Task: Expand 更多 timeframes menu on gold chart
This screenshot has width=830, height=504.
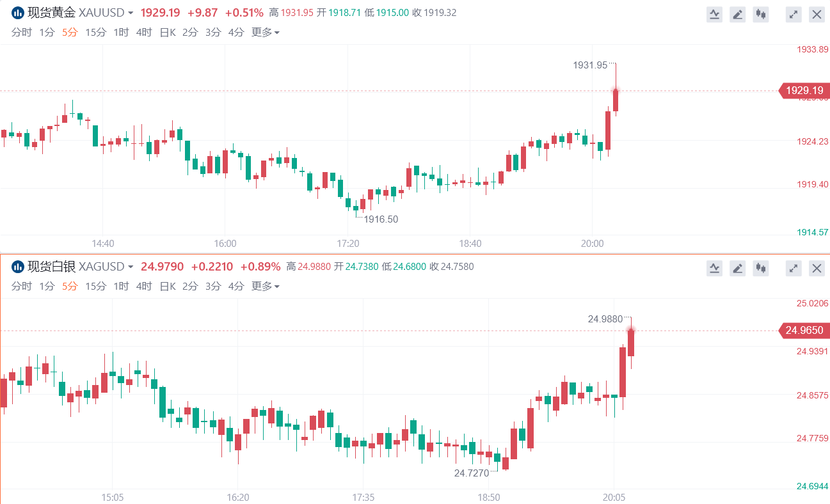Action: click(266, 33)
